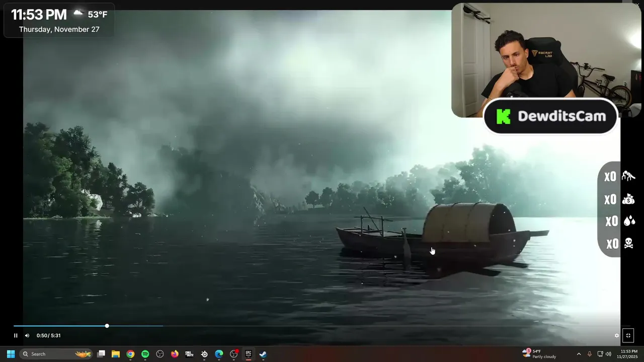Click the microphone tray icon
This screenshot has width=644, height=362.
point(589,354)
